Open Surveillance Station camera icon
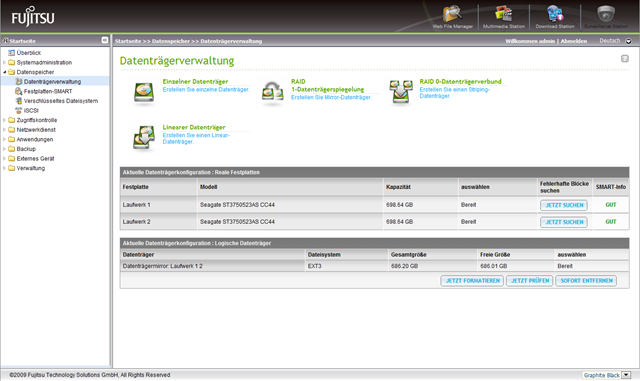This screenshot has height=381, width=640. [x=606, y=13]
